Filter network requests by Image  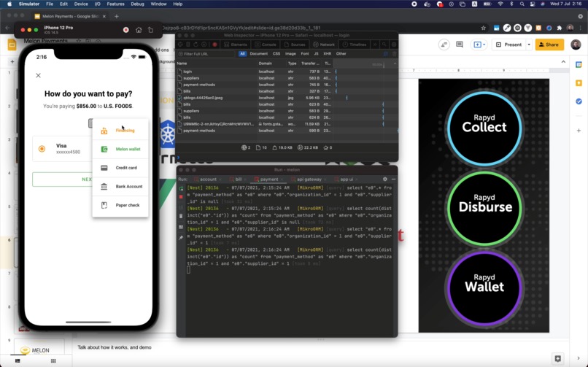pos(290,54)
